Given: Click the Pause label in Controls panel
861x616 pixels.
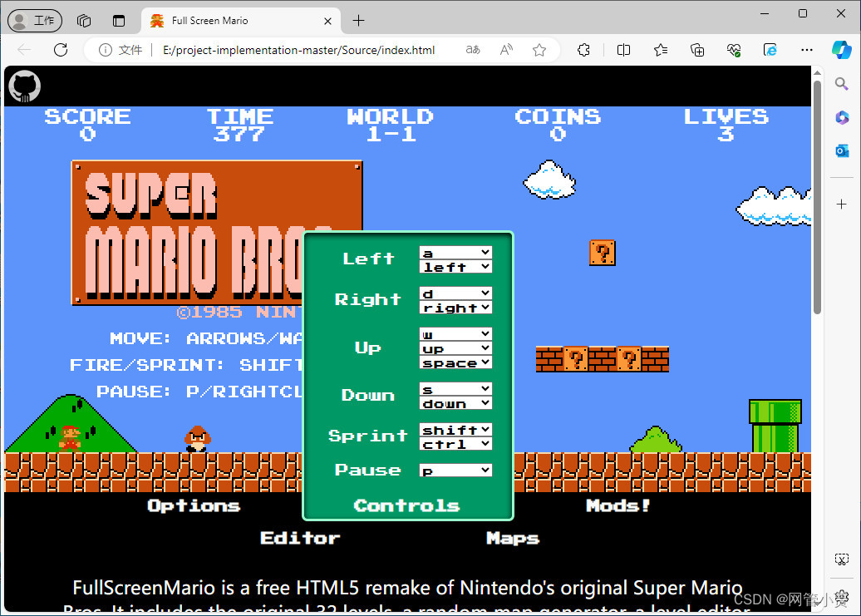Looking at the screenshot, I should [x=367, y=470].
